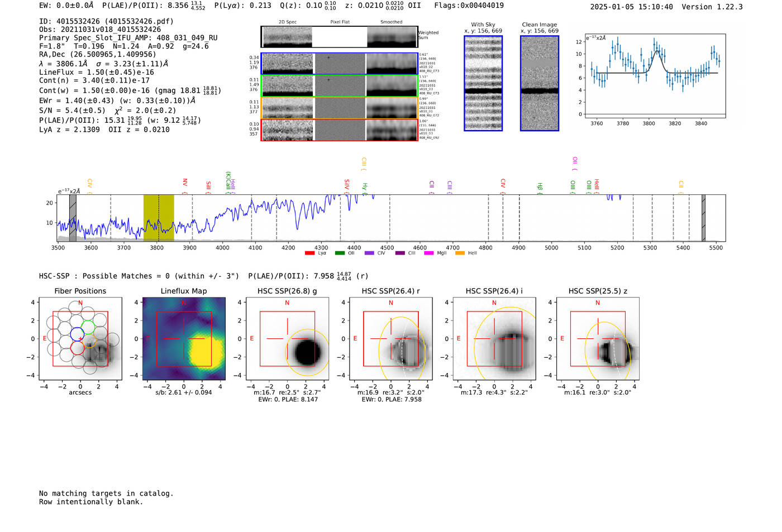
Task: Click the yellow highlighted band in the spectrum
Action: 159,218
